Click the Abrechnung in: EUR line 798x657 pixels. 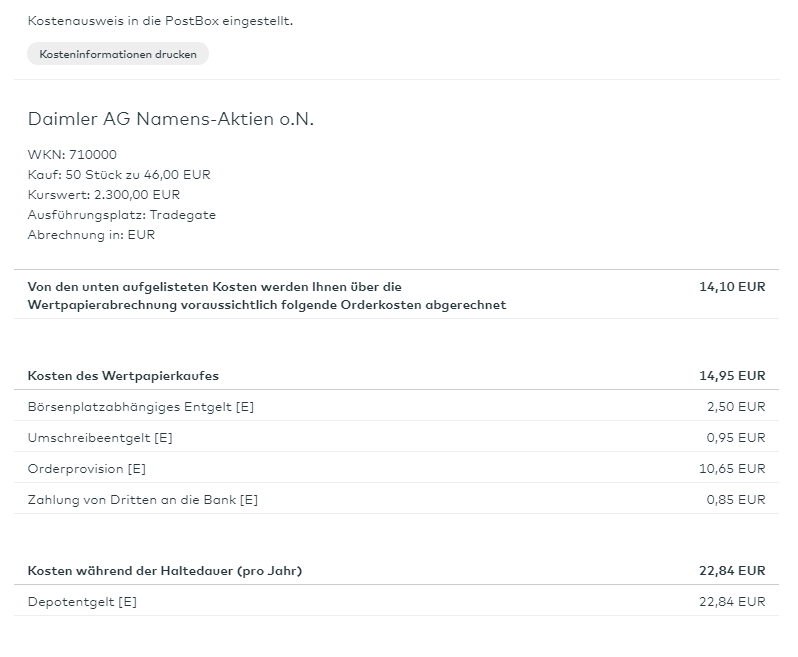point(91,234)
